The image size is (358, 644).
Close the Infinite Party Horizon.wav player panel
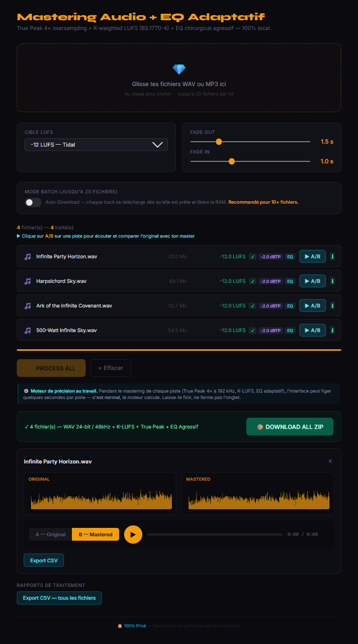pyautogui.click(x=330, y=461)
